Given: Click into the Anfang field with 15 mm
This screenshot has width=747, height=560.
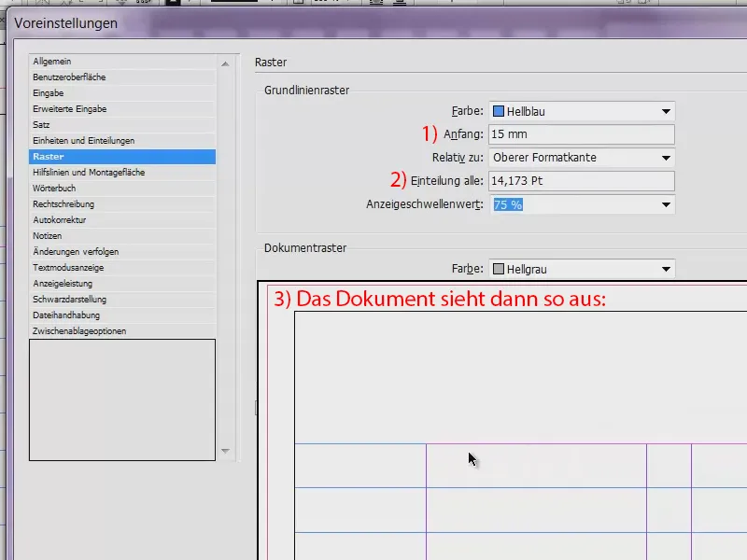Looking at the screenshot, I should [582, 134].
